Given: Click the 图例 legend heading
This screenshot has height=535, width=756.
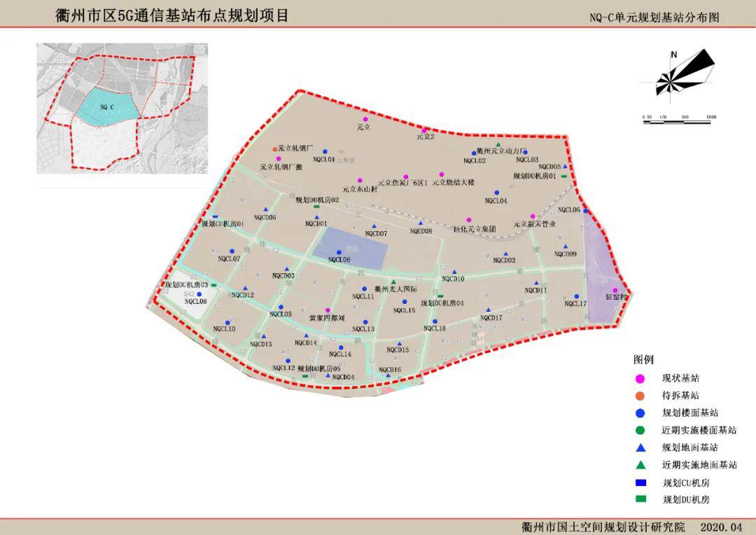Looking at the screenshot, I should coord(644,359).
